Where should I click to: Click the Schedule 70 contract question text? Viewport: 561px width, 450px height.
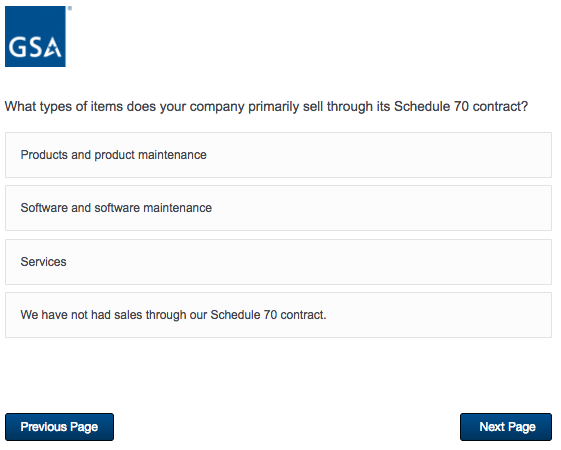tap(266, 107)
